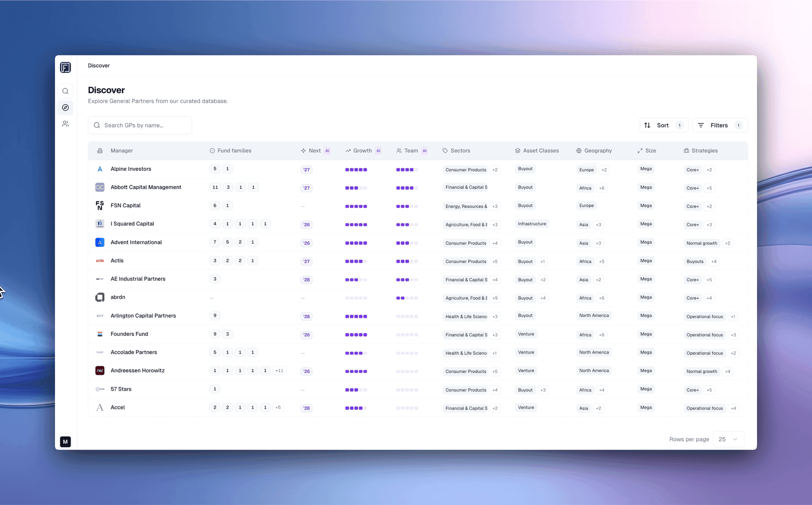Image resolution: width=812 pixels, height=505 pixels.
Task: Expand the +5 fund families for Accel
Action: pos(278,407)
